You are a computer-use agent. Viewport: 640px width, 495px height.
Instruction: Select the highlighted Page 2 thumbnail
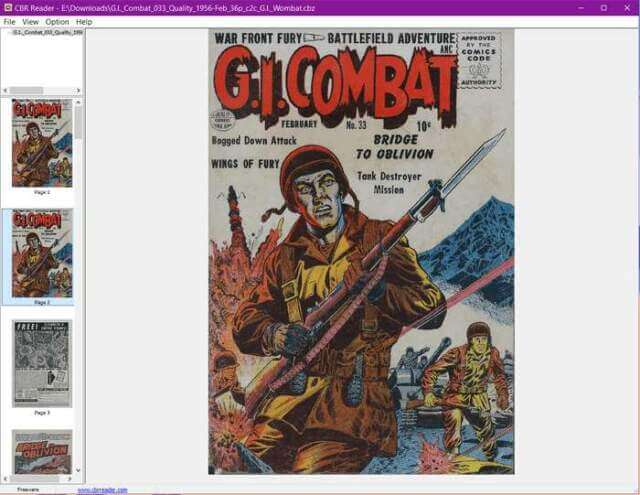pos(42,253)
